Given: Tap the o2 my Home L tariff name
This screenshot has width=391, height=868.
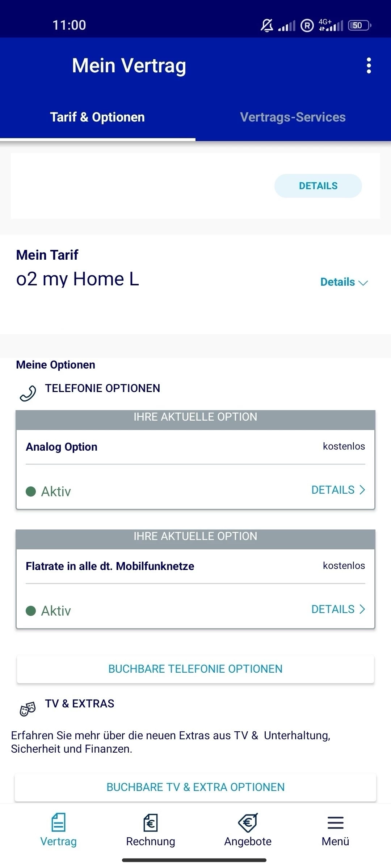Looking at the screenshot, I should coord(77,279).
